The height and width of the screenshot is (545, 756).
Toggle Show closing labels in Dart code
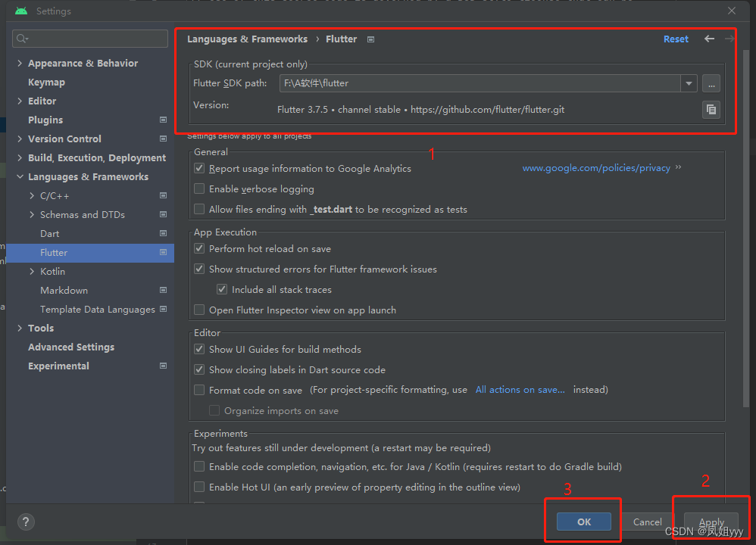coord(199,369)
